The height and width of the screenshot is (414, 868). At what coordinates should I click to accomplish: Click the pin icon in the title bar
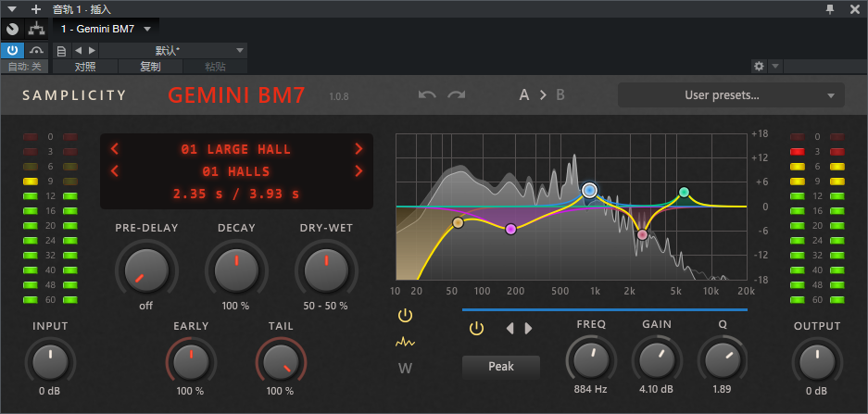click(x=831, y=8)
